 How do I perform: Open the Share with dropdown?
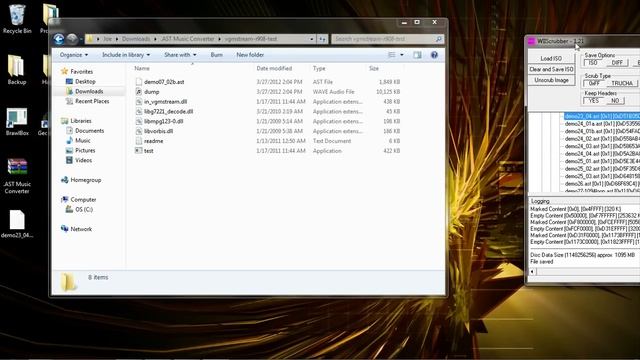[x=180, y=55]
